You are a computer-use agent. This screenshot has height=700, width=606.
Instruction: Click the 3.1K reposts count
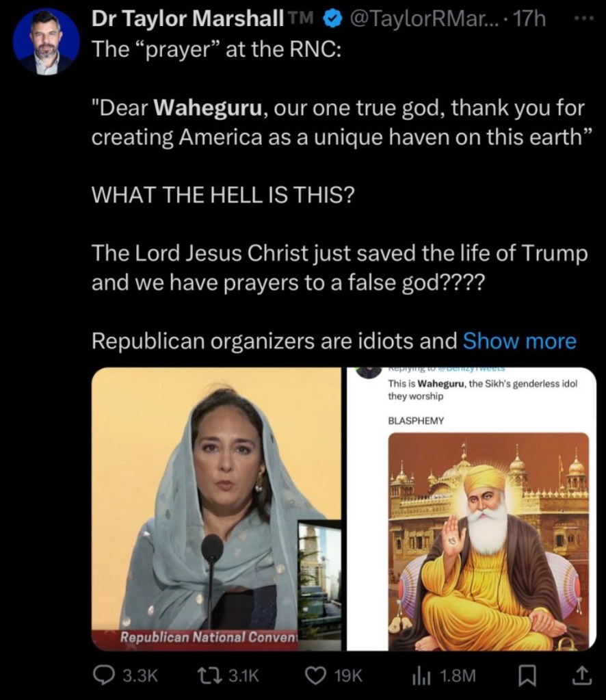[x=243, y=675]
